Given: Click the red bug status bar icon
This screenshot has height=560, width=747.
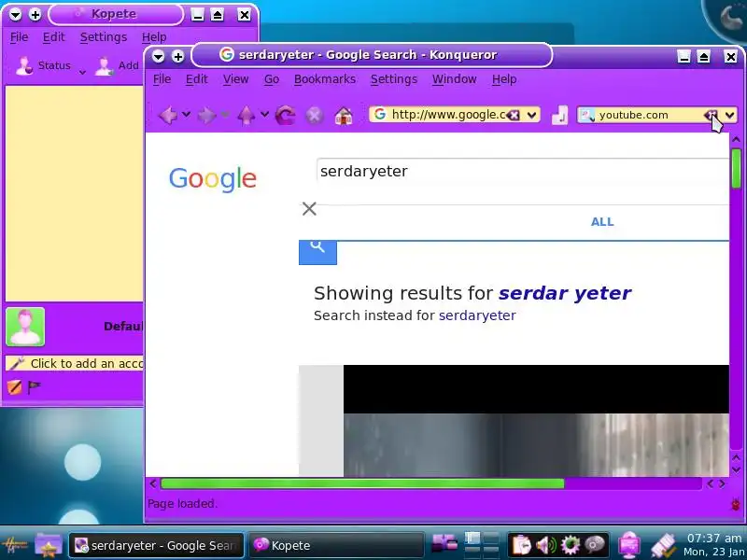Looking at the screenshot, I should [x=736, y=504].
